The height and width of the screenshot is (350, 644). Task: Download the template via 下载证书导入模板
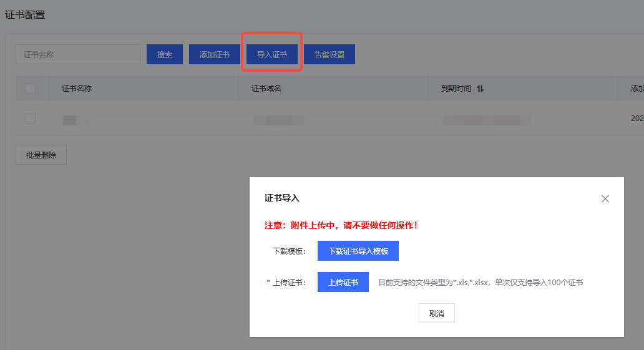pyautogui.click(x=358, y=251)
